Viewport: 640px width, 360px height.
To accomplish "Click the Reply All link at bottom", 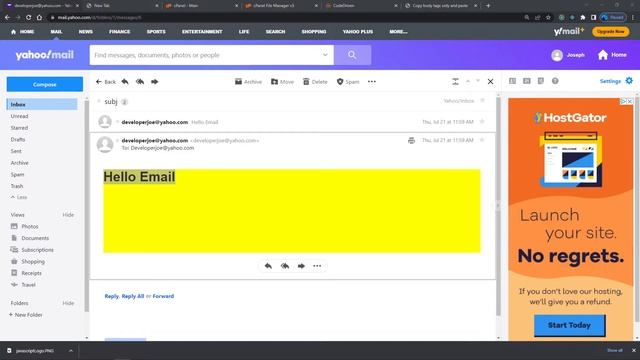I will point(133,296).
